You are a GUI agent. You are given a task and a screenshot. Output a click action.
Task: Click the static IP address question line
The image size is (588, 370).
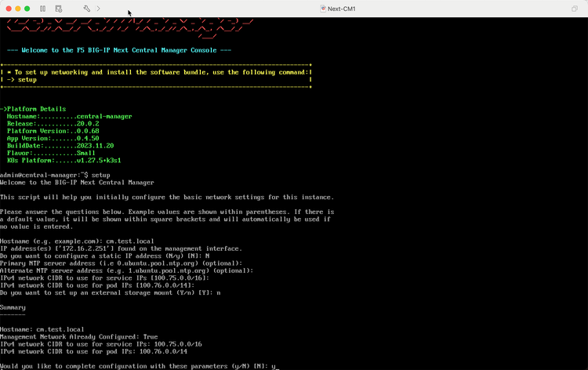point(104,256)
